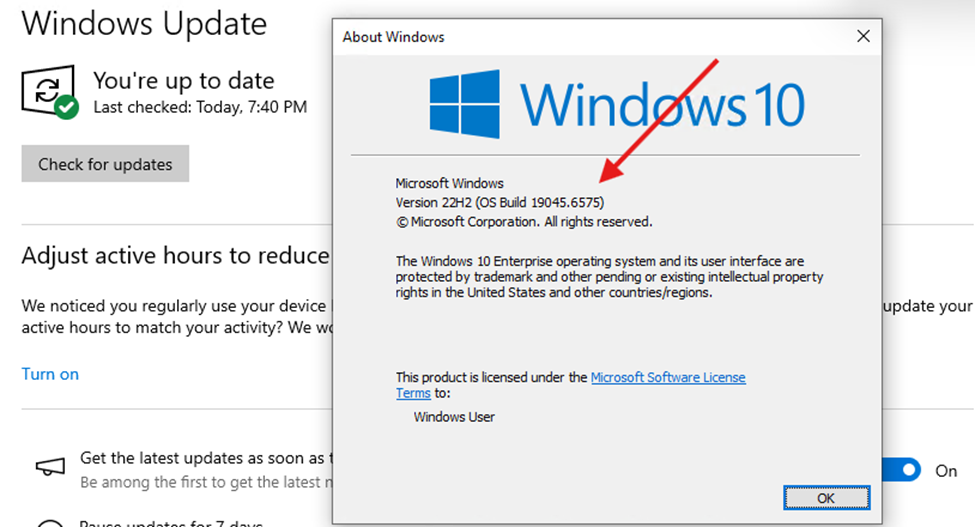Click the Get the latest updates label
Viewport: 975px width, 527px height.
[x=200, y=458]
